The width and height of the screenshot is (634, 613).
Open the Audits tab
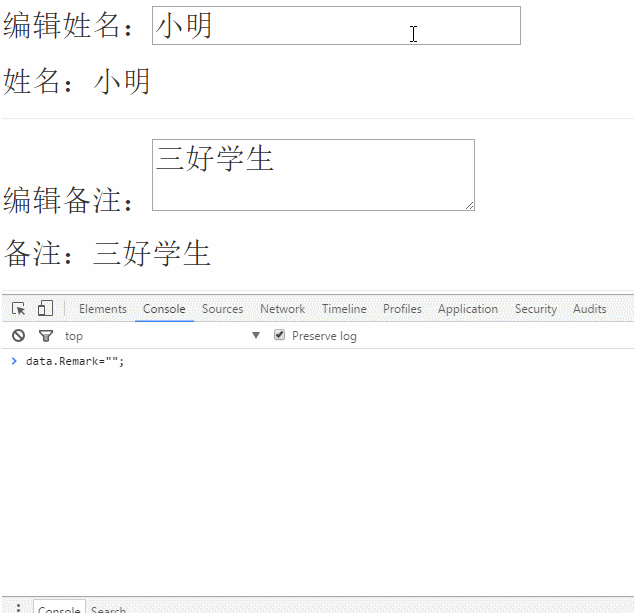(x=589, y=309)
